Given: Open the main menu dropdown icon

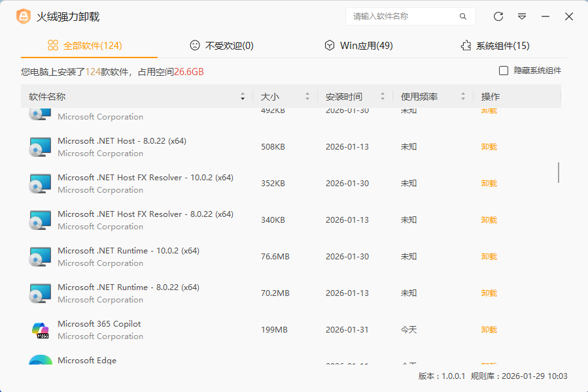Looking at the screenshot, I should pyautogui.click(x=522, y=16).
